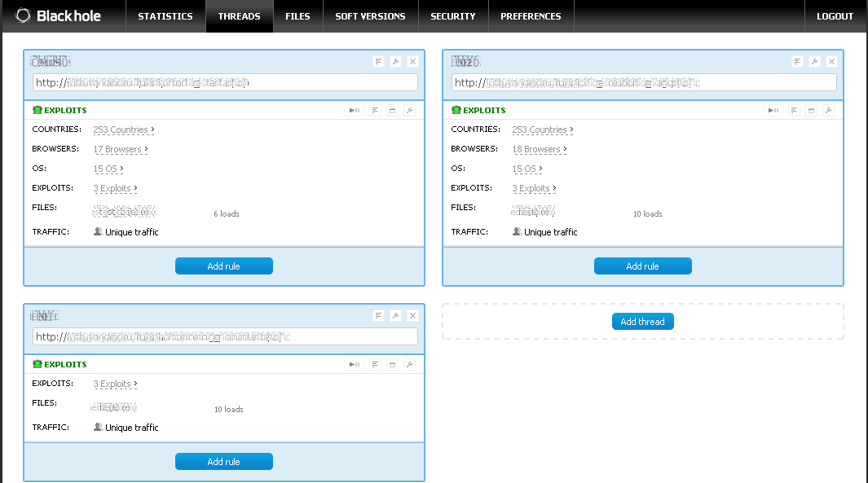The width and height of the screenshot is (868, 483).
Task: Click Logout in the top bar
Action: 835,16
